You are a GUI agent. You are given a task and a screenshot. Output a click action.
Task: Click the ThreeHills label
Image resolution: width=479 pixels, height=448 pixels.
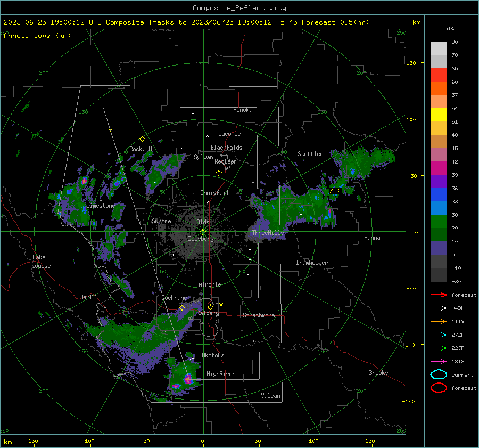click(x=268, y=233)
